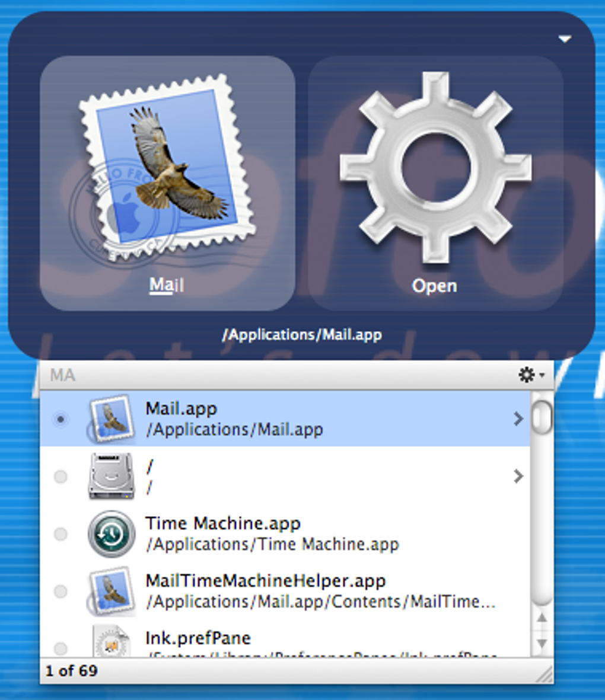Click the MailTimeMachineHelper.app icon
Image resolution: width=605 pixels, height=700 pixels.
click(x=111, y=590)
